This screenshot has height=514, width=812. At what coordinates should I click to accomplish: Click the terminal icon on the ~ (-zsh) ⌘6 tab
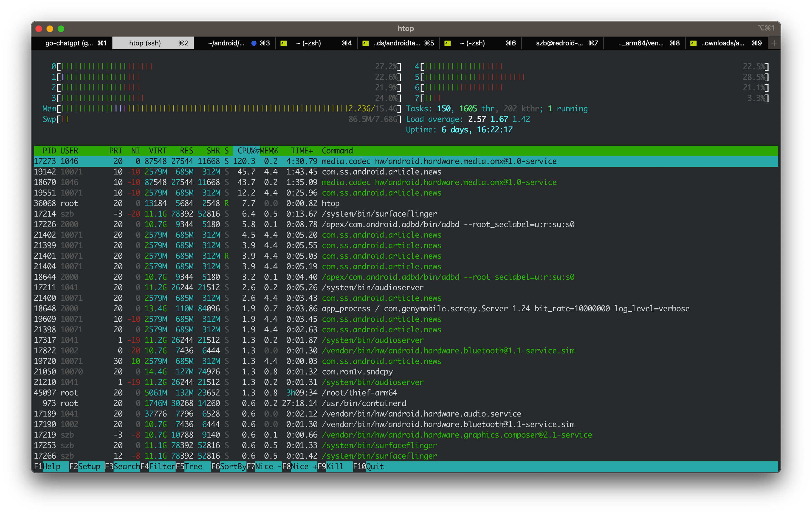448,43
